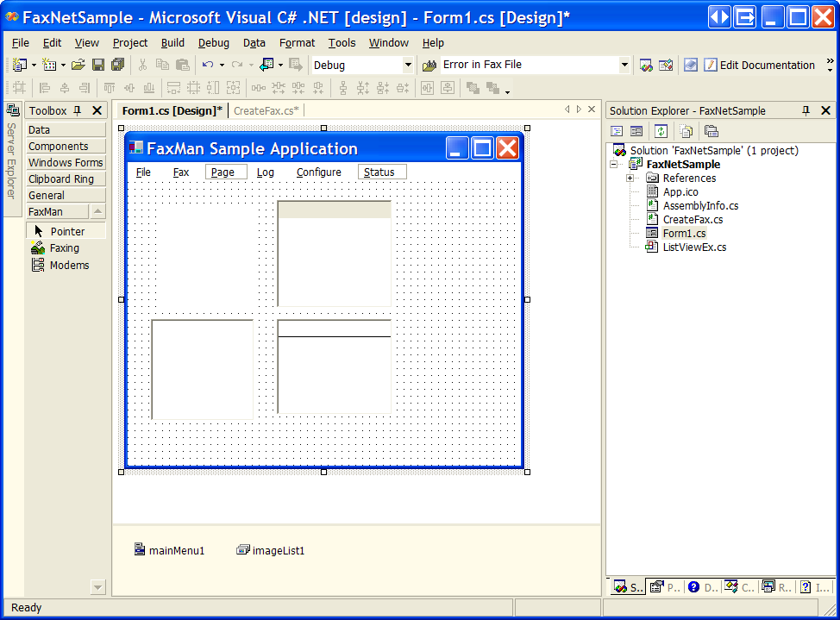Screen dimensions: 840x620
Task: Open the Add New Item dropdown arrow
Action: click(x=63, y=66)
